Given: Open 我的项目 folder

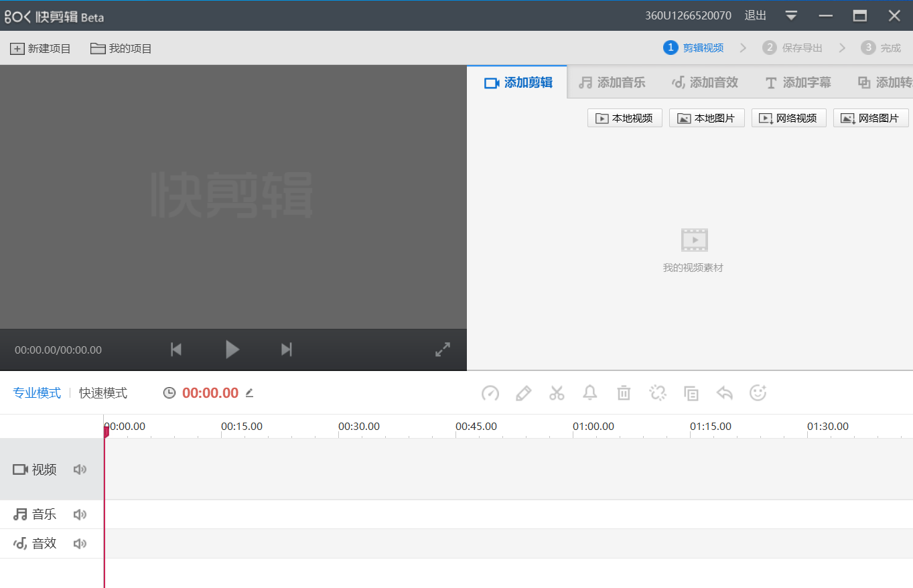Looking at the screenshot, I should point(121,48).
